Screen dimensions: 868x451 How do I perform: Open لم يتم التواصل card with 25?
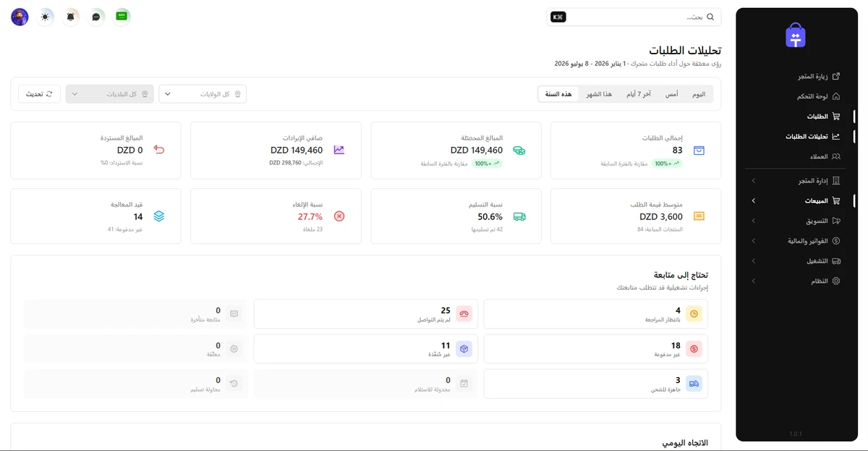tap(366, 314)
